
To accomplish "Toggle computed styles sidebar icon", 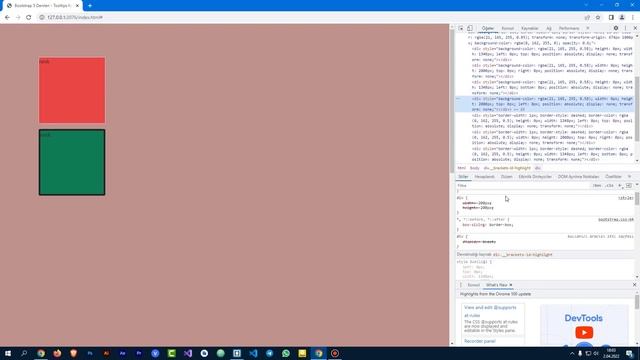I will click(x=629, y=186).
